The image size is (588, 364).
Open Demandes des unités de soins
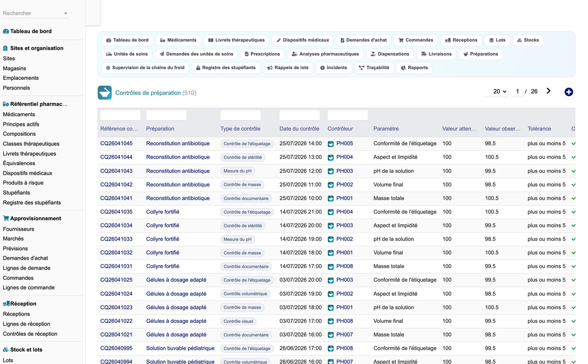coord(196,54)
